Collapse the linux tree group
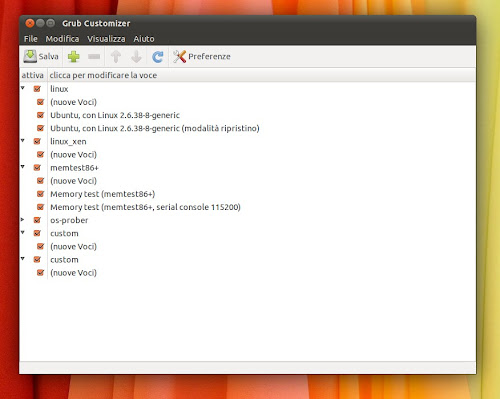Image resolution: width=500 pixels, height=399 pixels. pyautogui.click(x=23, y=88)
